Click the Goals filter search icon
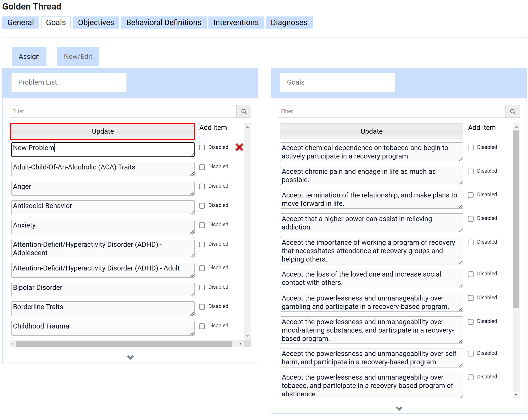 (x=512, y=111)
